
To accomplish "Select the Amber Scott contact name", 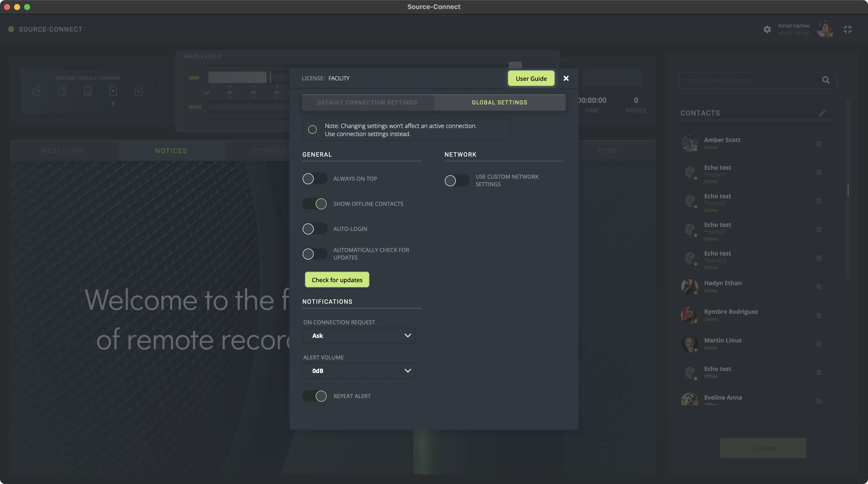I will [x=722, y=140].
